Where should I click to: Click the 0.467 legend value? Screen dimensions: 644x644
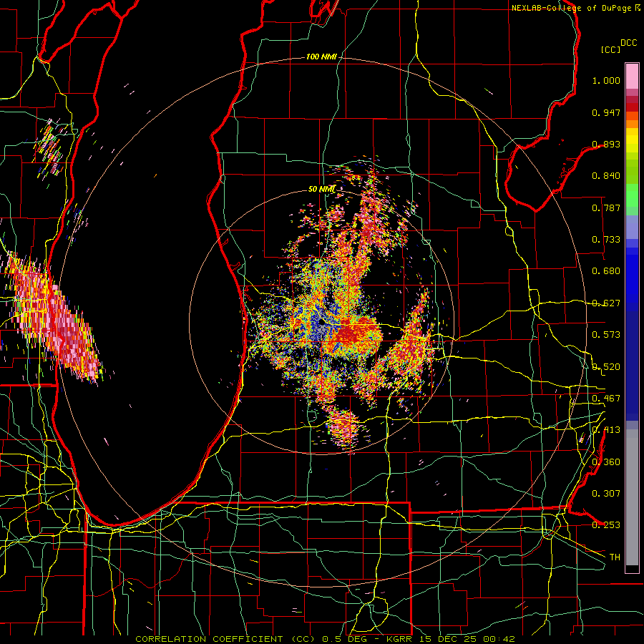606,399
